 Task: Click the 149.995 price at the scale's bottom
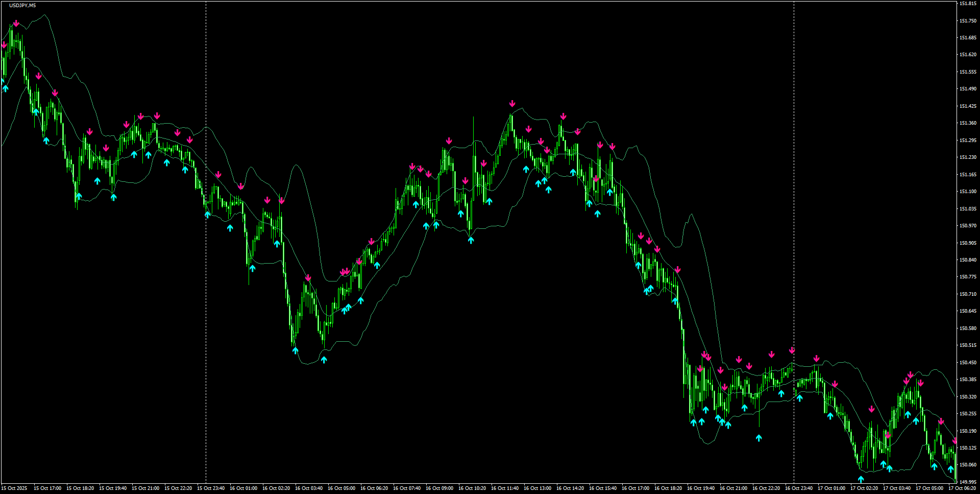coord(968,480)
